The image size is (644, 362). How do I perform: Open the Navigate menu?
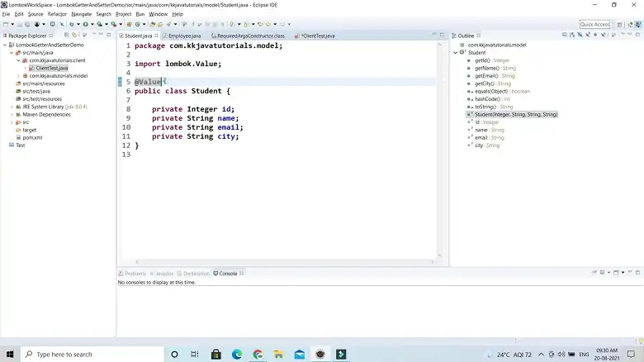tap(81, 14)
